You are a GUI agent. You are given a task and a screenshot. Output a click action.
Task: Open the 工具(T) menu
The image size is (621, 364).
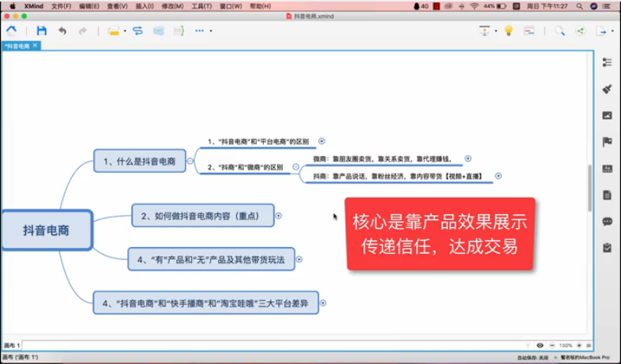coord(202,5)
